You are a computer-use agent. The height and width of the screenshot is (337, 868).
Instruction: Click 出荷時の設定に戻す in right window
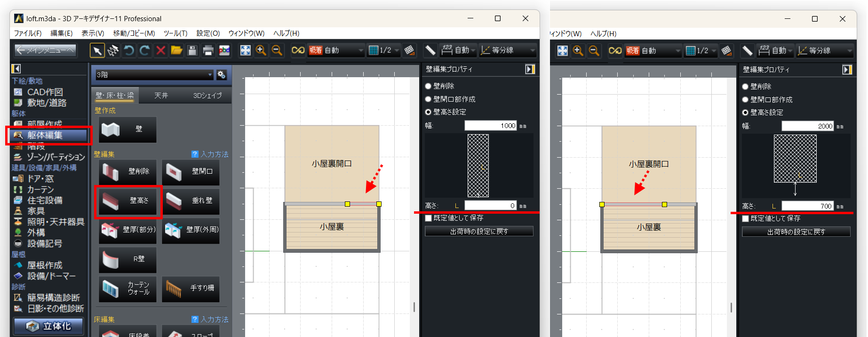[x=796, y=232]
